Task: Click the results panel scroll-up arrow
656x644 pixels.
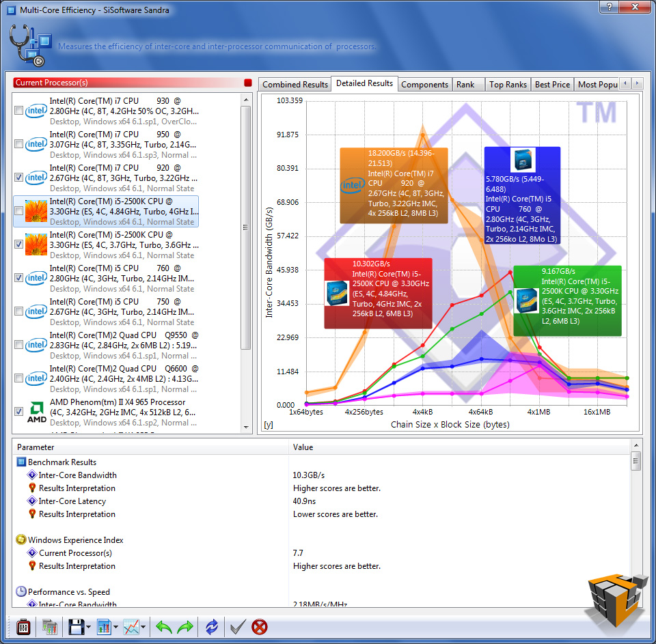Action: pos(636,445)
